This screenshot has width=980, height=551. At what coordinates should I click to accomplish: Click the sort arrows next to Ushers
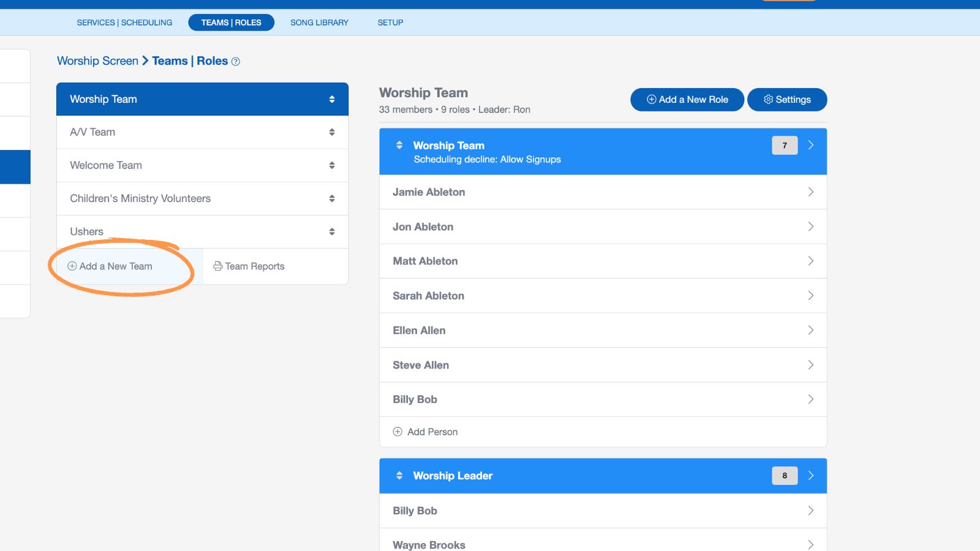(x=332, y=231)
